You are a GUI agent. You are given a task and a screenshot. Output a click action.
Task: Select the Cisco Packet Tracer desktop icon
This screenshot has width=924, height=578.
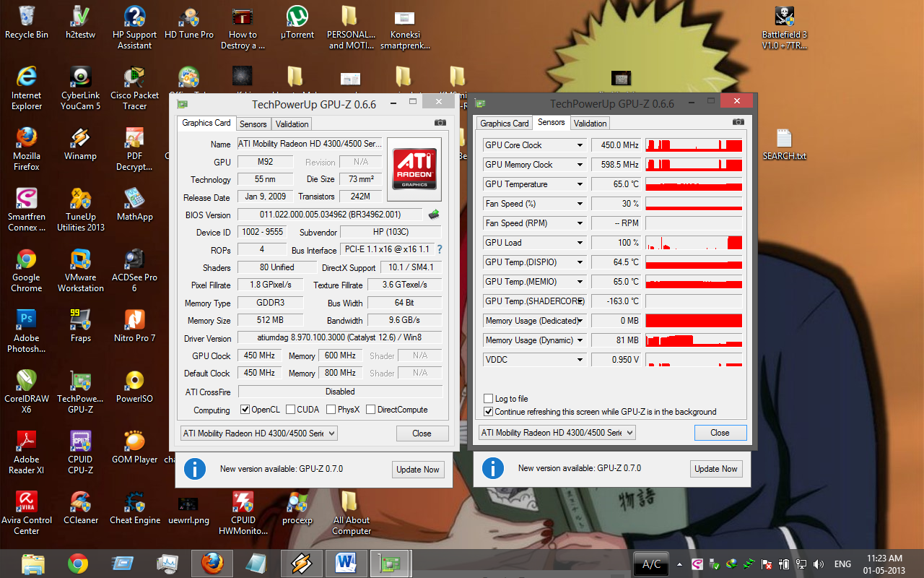(x=135, y=89)
